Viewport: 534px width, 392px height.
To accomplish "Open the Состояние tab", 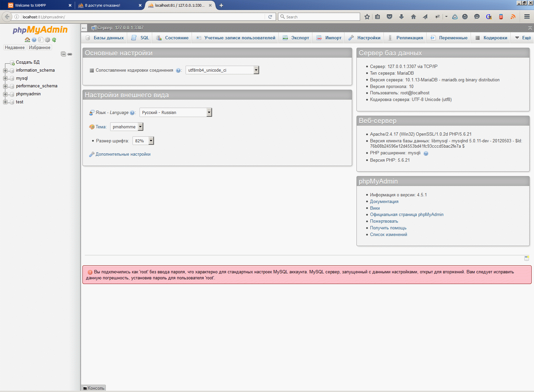I will tap(172, 38).
